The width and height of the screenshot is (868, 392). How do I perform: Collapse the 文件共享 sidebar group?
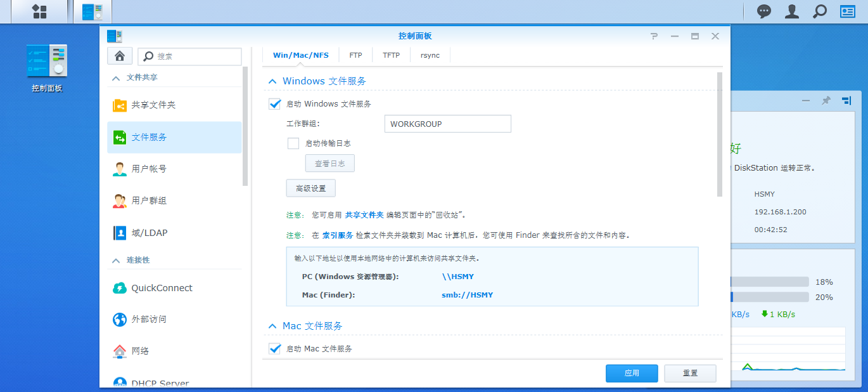[x=116, y=77]
